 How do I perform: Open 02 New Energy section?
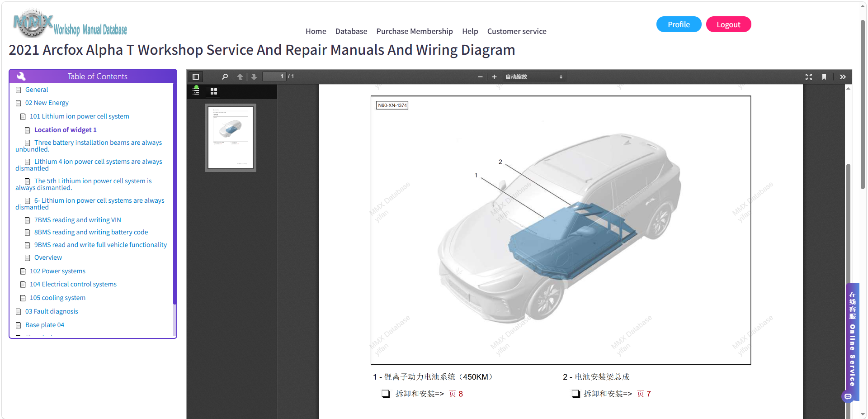point(47,103)
